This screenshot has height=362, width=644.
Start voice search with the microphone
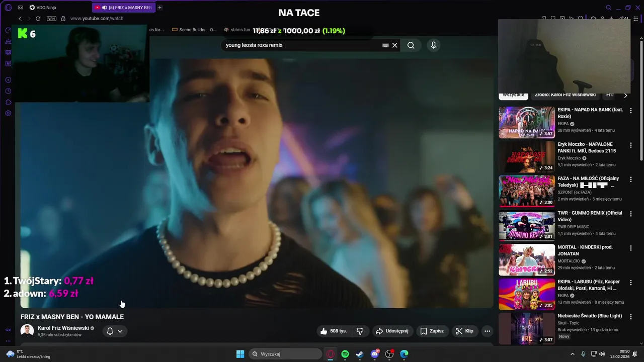pyautogui.click(x=434, y=45)
